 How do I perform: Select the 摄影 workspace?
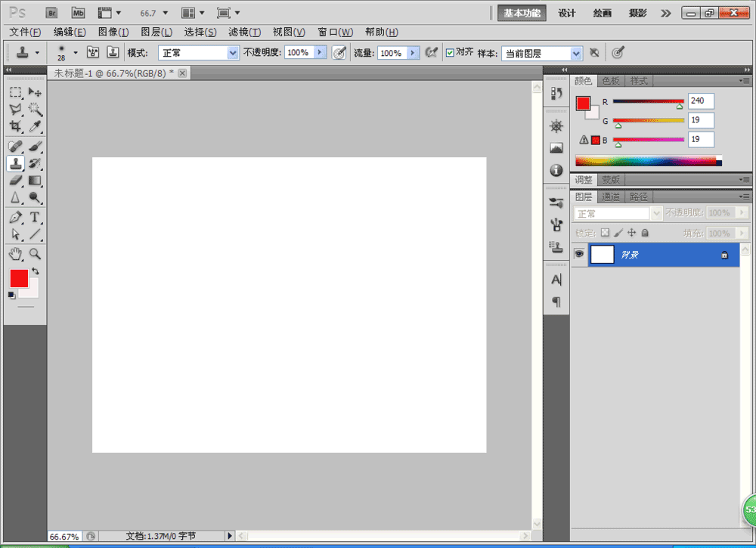point(637,13)
